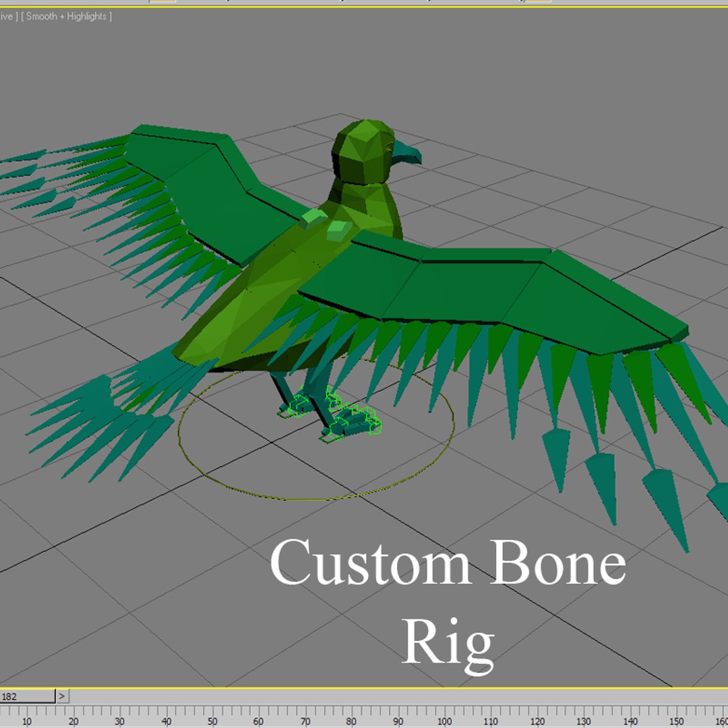Screen dimensions: 728x728
Task: Select the left light-green shoulder box helper
Action: (x=313, y=218)
